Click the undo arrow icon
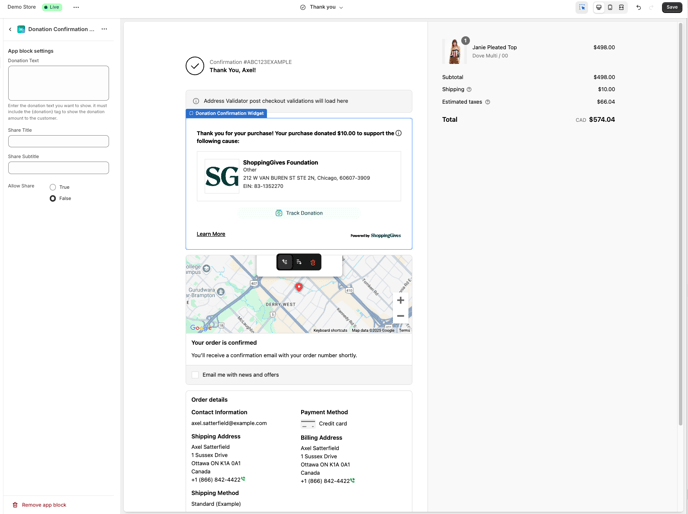This screenshot has height=514, width=688. (x=639, y=7)
